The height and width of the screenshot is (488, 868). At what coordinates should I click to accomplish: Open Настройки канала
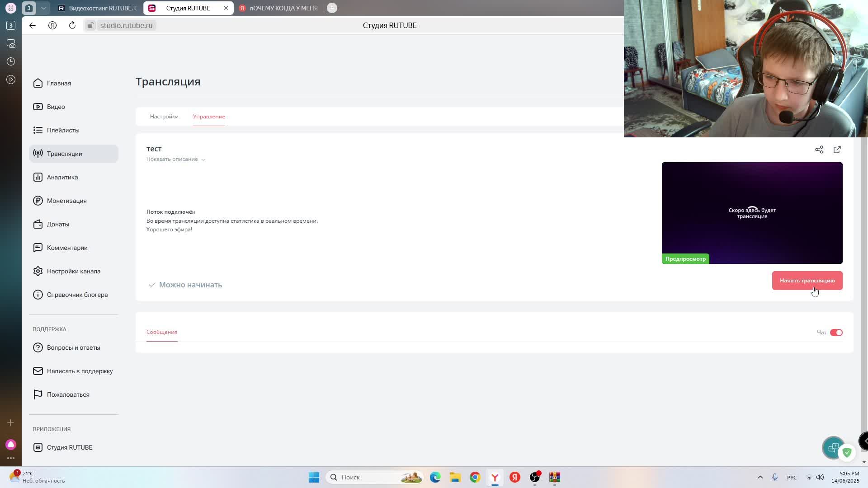(73, 271)
